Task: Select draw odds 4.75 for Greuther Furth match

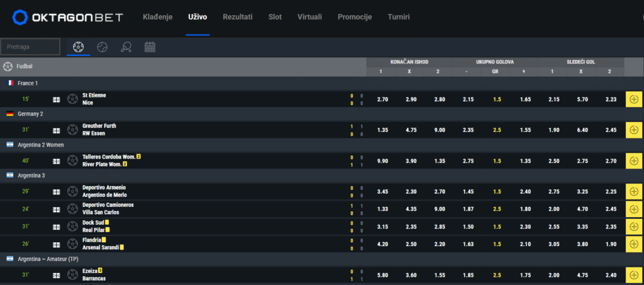Action: pyautogui.click(x=411, y=130)
